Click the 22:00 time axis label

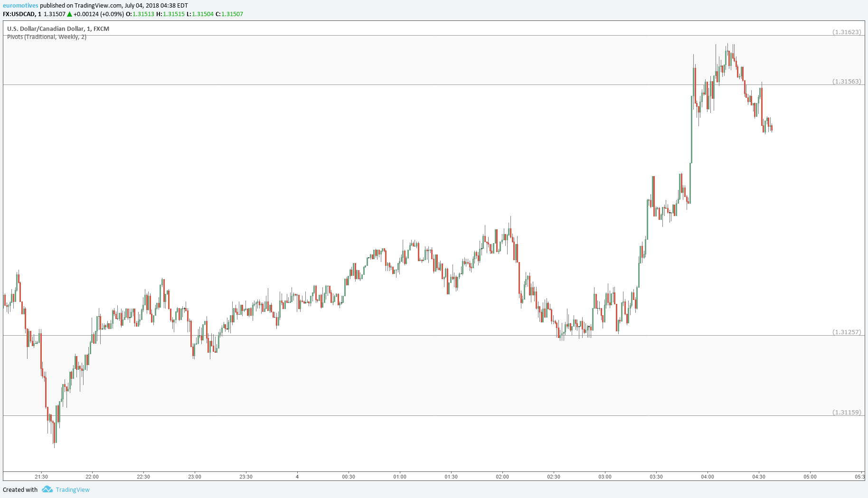[92, 477]
